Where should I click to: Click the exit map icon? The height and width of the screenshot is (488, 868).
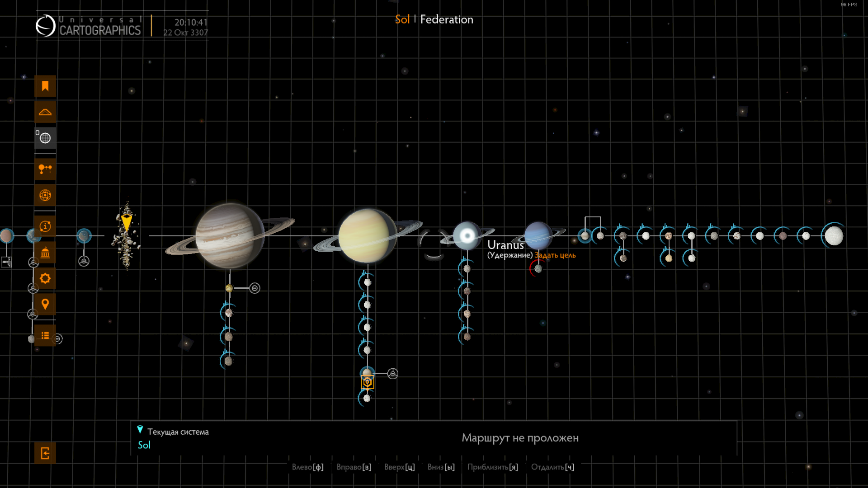click(45, 453)
